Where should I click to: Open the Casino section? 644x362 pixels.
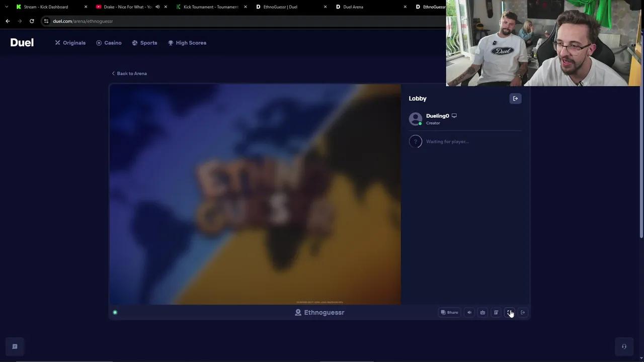pyautogui.click(x=109, y=43)
